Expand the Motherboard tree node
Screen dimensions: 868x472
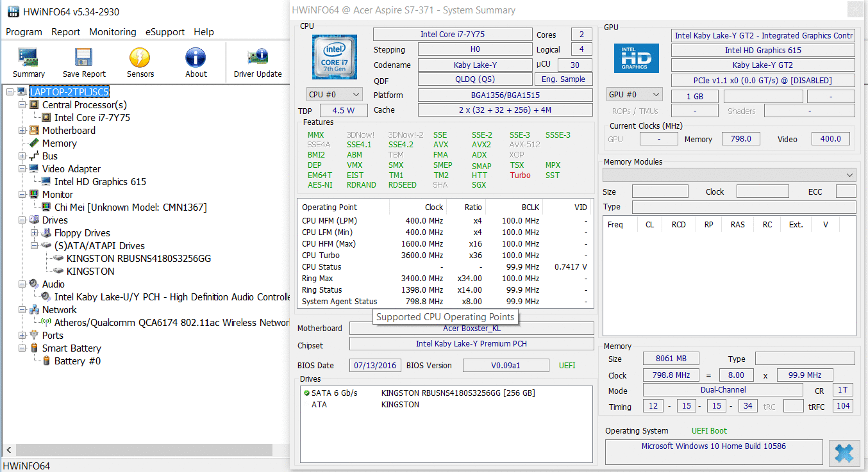coord(23,131)
